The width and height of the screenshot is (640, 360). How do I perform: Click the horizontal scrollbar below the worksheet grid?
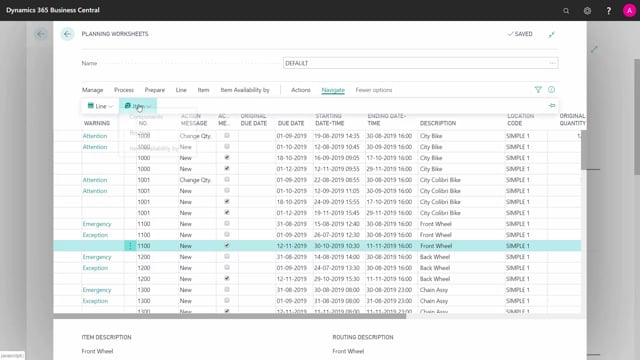(x=230, y=316)
